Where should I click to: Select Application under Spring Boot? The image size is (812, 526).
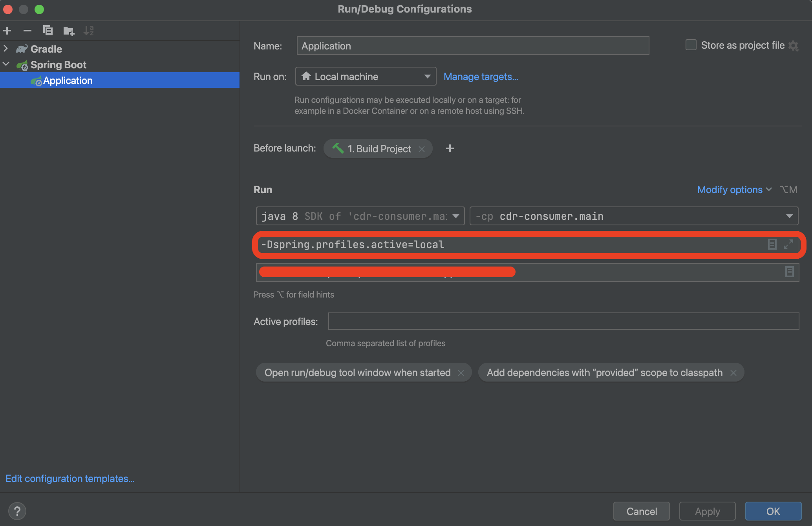(68, 80)
